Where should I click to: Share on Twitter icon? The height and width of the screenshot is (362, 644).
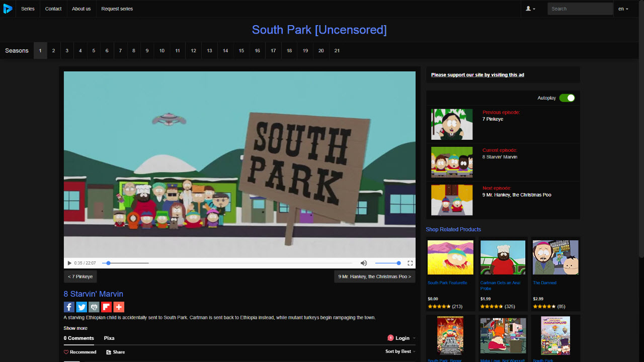coord(82,307)
